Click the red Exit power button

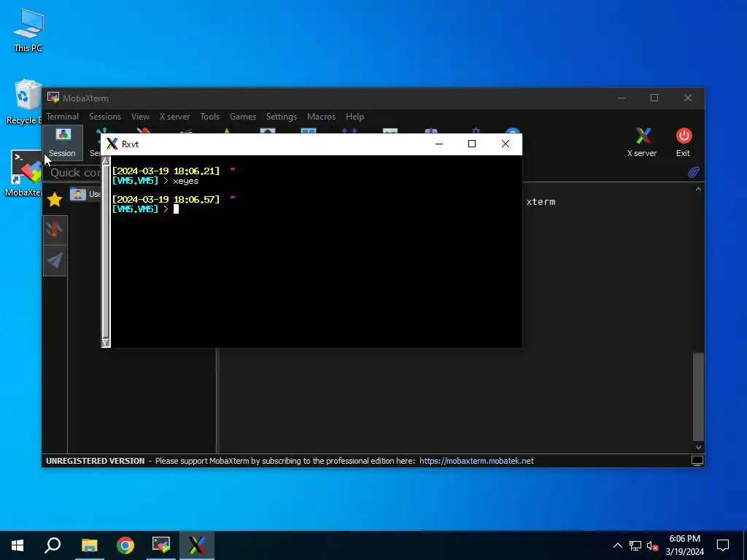(x=683, y=142)
